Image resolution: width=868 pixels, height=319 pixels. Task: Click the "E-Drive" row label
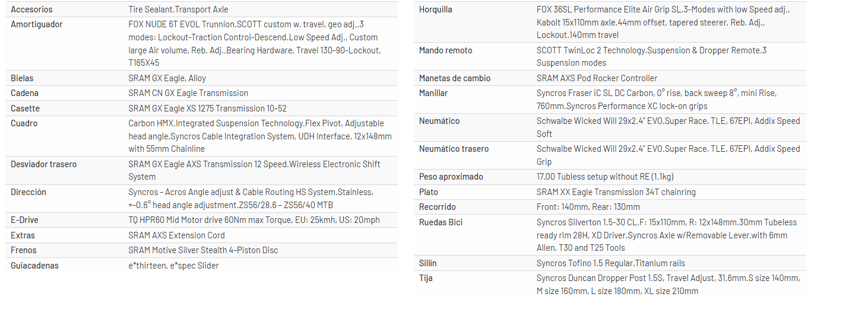pos(24,220)
